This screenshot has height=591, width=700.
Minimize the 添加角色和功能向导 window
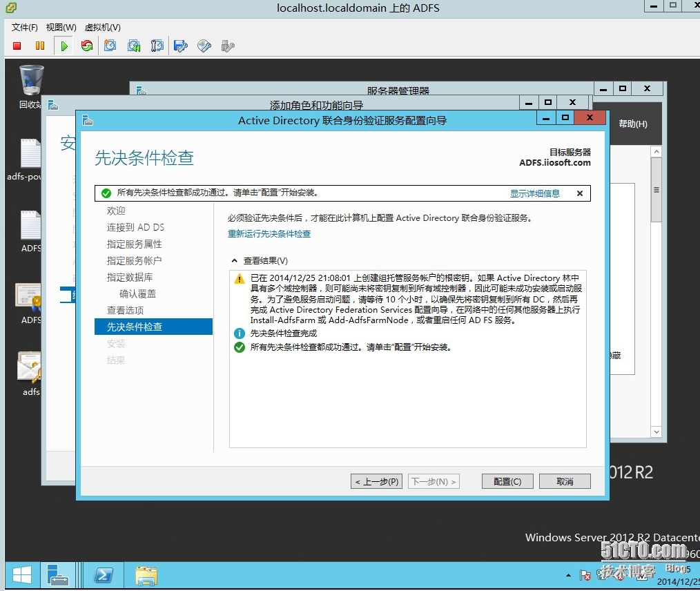[x=529, y=102]
